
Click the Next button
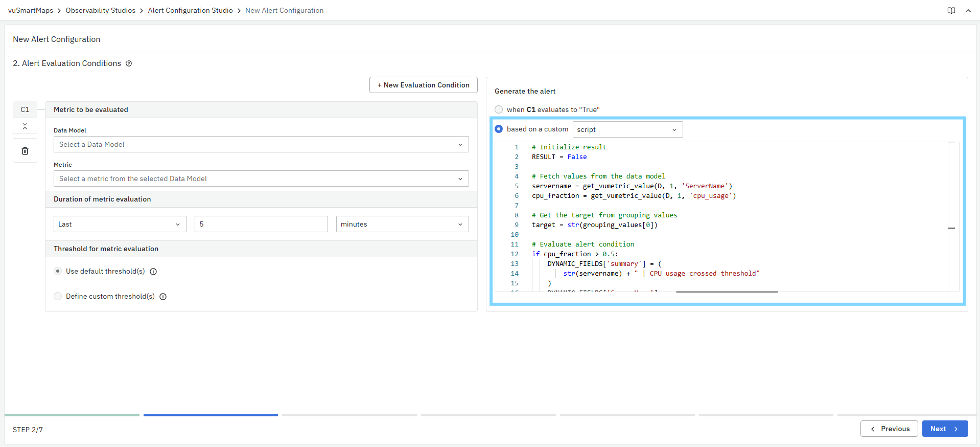[944, 429]
